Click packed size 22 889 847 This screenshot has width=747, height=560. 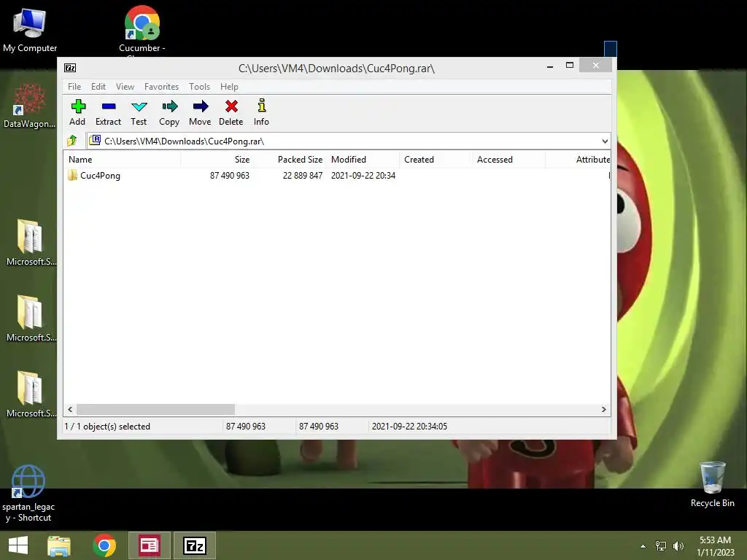pos(303,175)
